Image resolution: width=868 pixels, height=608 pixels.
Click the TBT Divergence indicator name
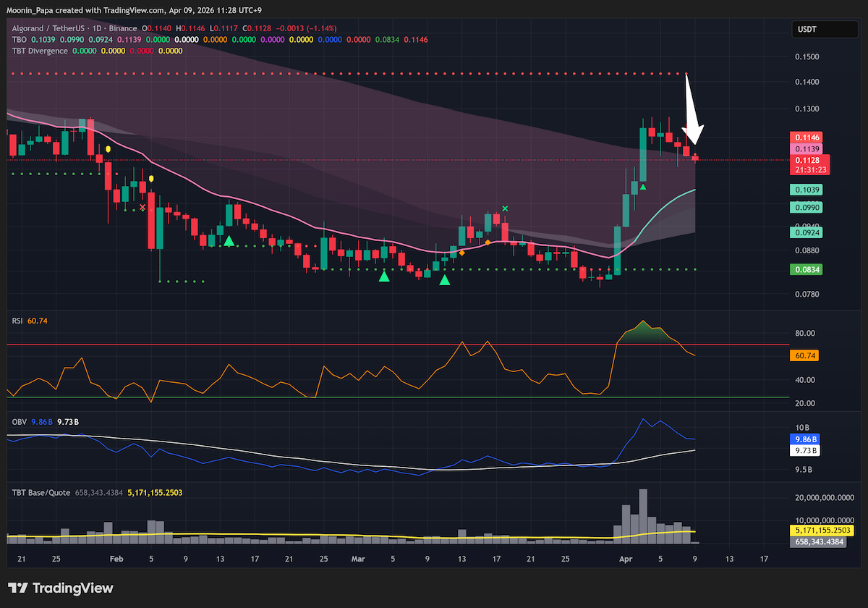(40, 51)
